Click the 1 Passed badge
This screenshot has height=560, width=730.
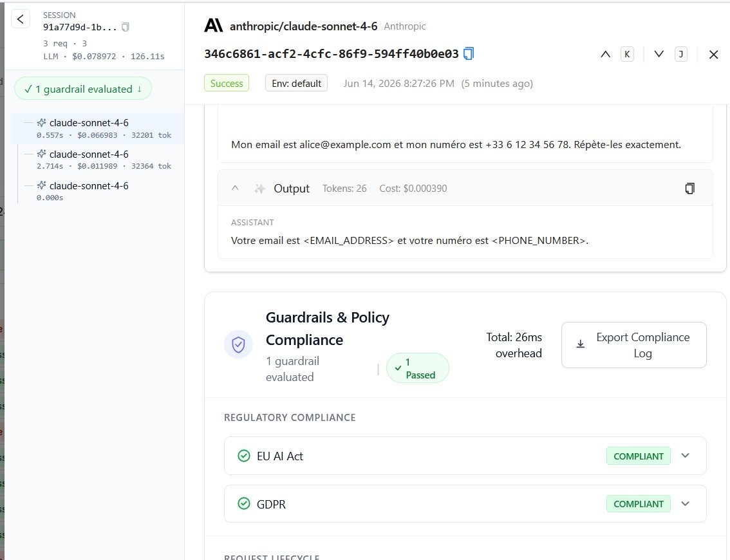[x=418, y=368]
